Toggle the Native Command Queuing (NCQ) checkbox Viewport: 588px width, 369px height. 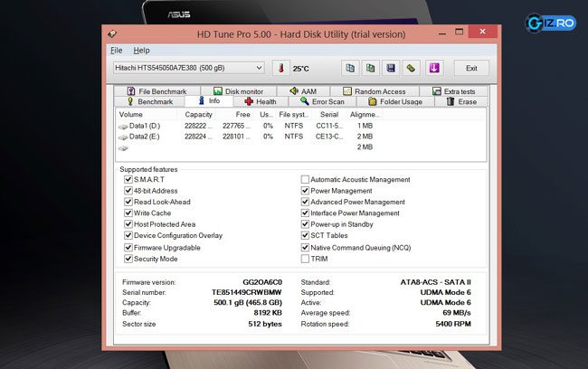pyautogui.click(x=305, y=248)
